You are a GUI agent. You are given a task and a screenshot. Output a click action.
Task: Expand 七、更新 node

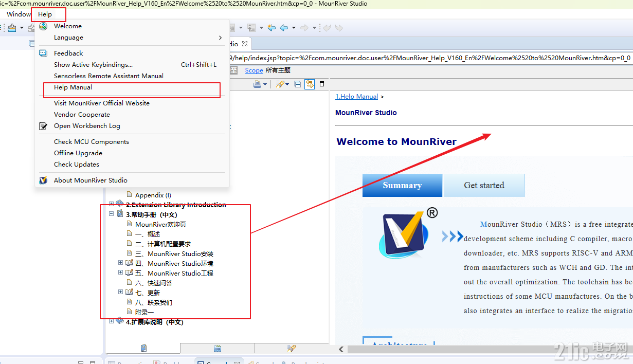121,292
